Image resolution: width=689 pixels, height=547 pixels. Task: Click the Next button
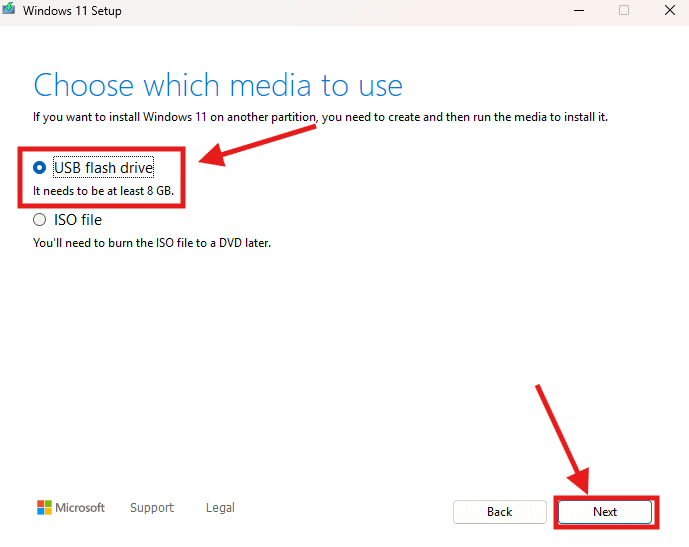(x=605, y=512)
